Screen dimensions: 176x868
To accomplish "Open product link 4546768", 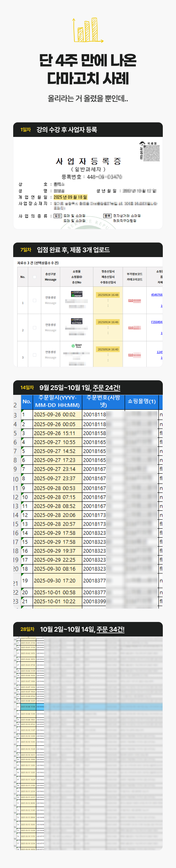I will tap(157, 294).
